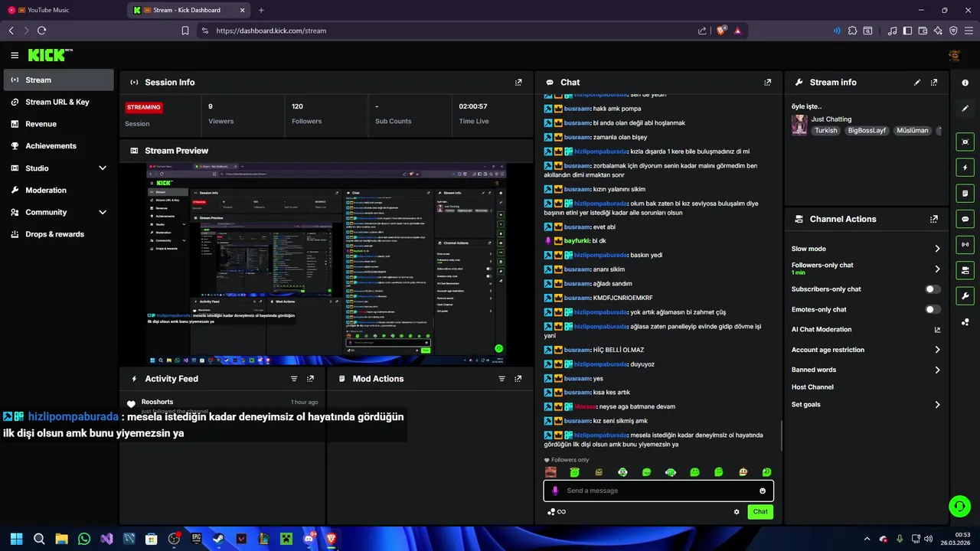Pop out the Session Info panel

click(x=518, y=82)
